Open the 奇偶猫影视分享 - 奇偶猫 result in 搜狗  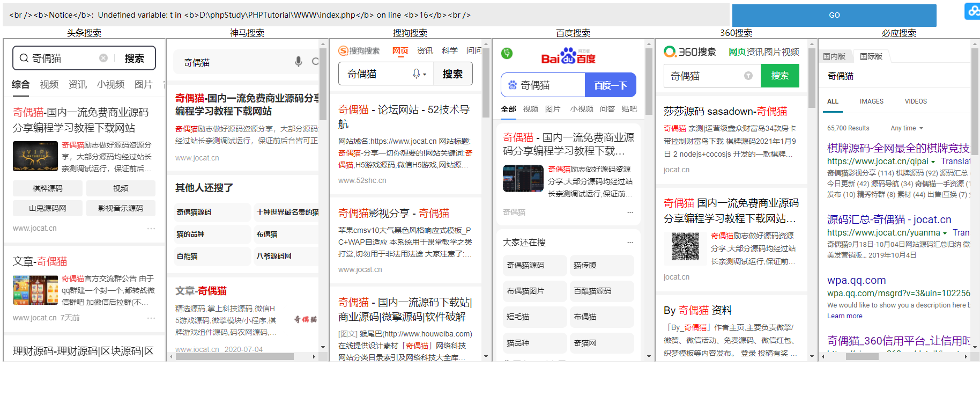394,213
